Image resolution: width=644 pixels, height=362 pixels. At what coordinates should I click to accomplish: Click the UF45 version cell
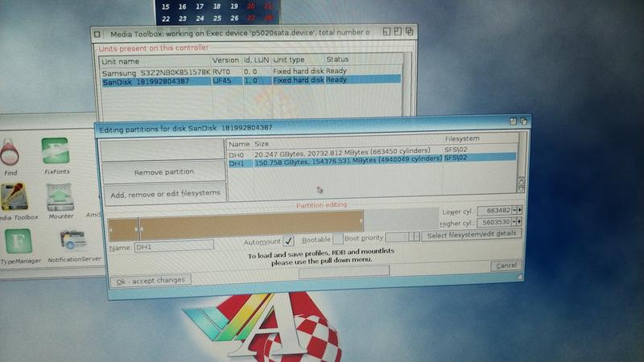click(222, 81)
